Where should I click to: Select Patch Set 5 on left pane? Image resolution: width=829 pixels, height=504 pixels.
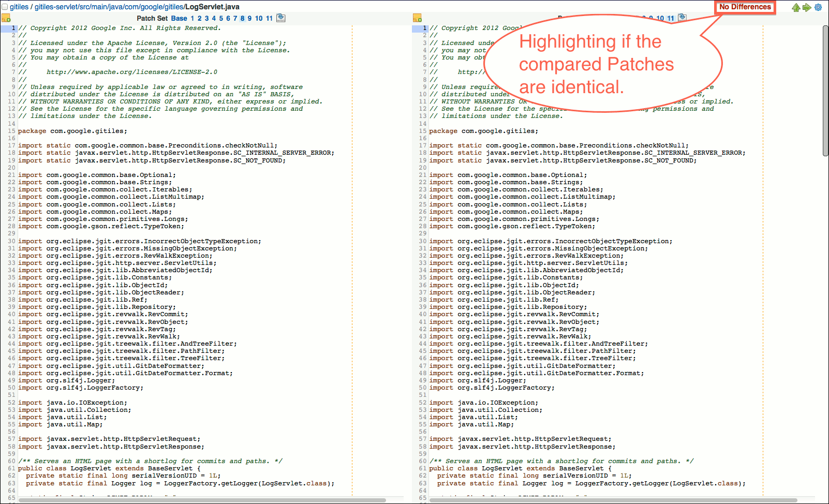(221, 18)
